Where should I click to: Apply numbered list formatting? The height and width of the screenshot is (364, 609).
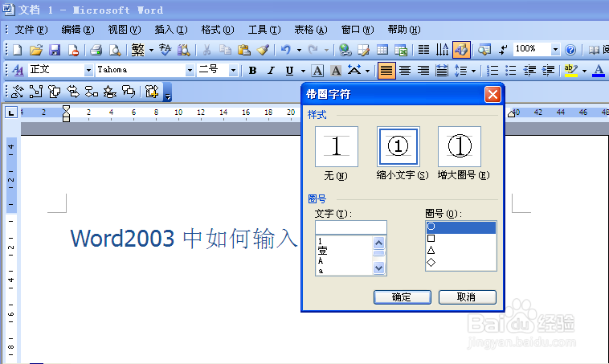pos(493,71)
